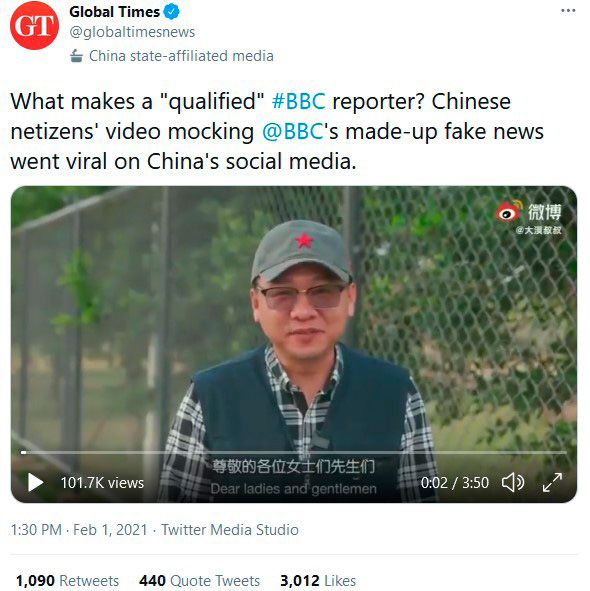Click China state-affiliated media label
The height and width of the screenshot is (591, 590).
[181, 56]
